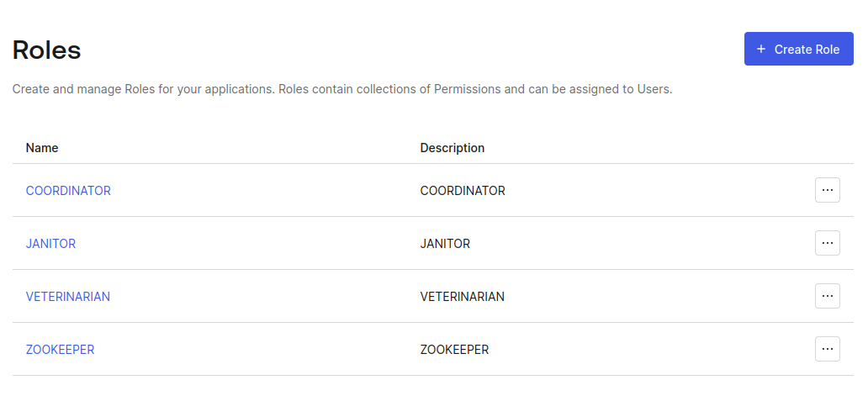Open the JANITOR role link
The height and width of the screenshot is (417, 868).
click(x=50, y=244)
